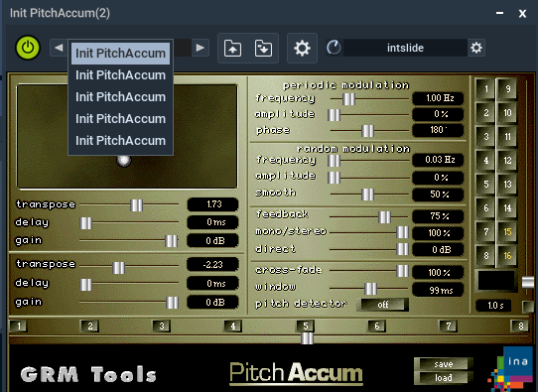The image size is (538, 392).
Task: Click the periodic modulation phase slider handle
Action: tap(367, 131)
